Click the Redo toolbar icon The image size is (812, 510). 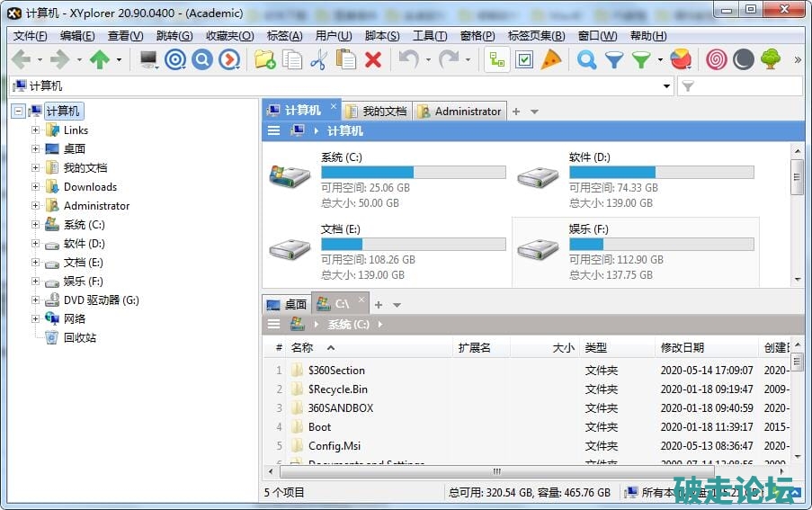(449, 59)
